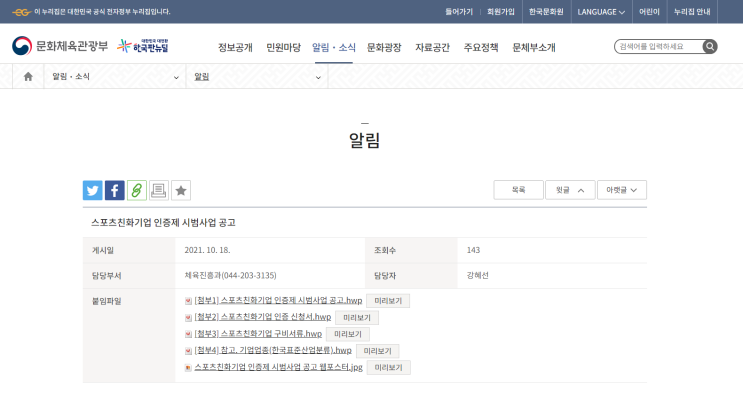
Task: Click the search magnifier button
Action: (710, 46)
